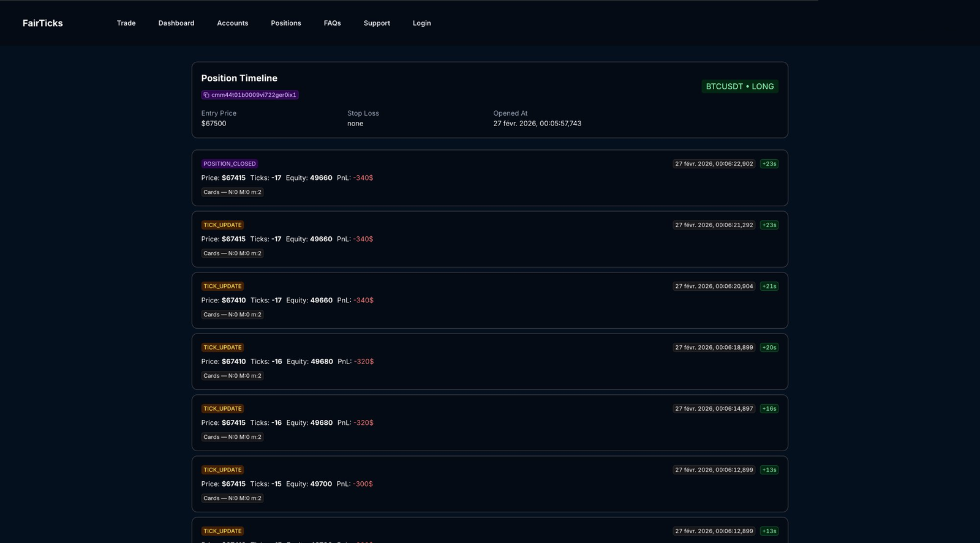Open the Accounts section
The height and width of the screenshot is (543, 980).
click(x=233, y=23)
